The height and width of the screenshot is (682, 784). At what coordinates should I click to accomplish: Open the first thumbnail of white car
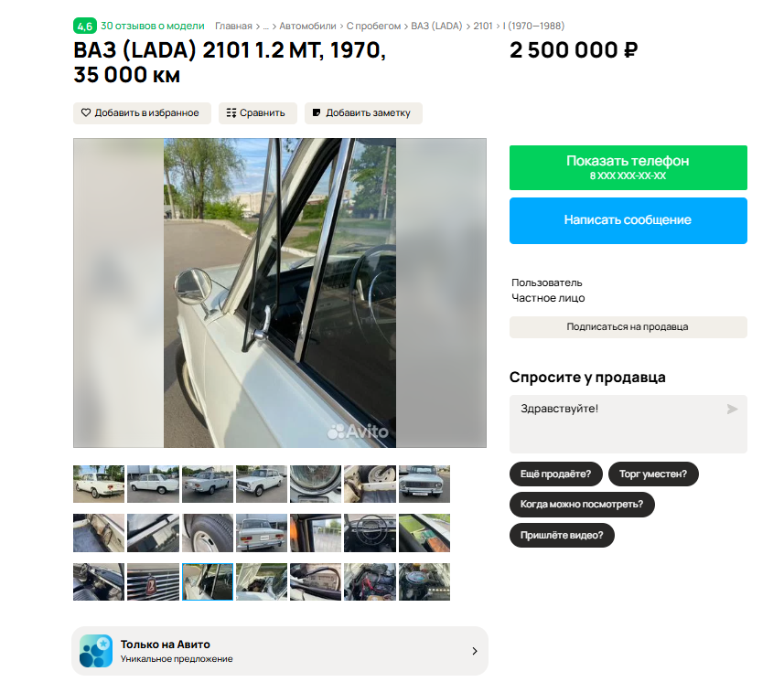click(x=99, y=484)
